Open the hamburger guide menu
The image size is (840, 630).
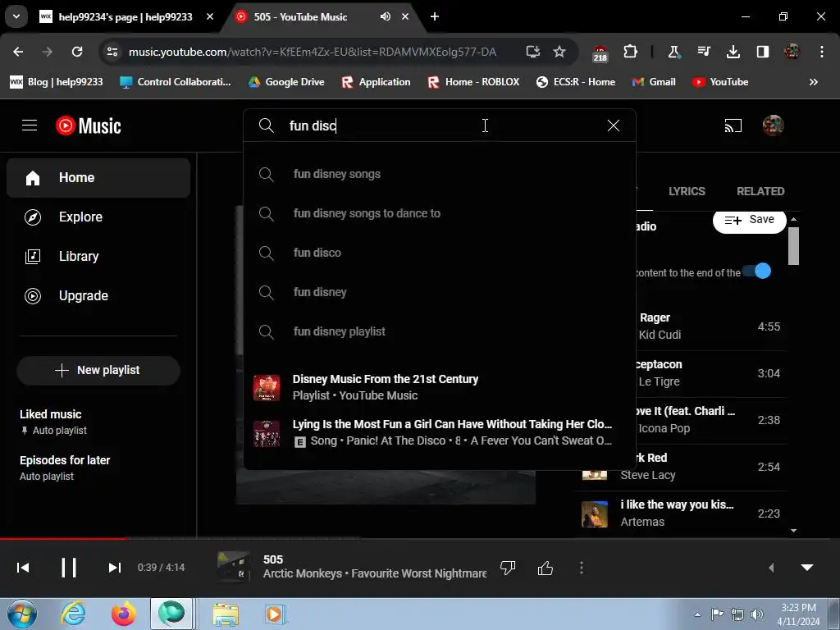pyautogui.click(x=30, y=126)
